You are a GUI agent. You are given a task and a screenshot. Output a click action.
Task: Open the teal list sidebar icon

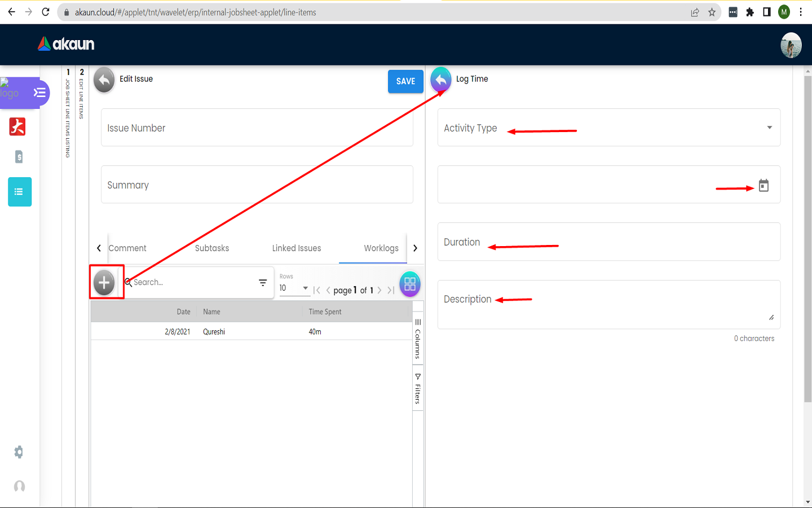point(20,192)
